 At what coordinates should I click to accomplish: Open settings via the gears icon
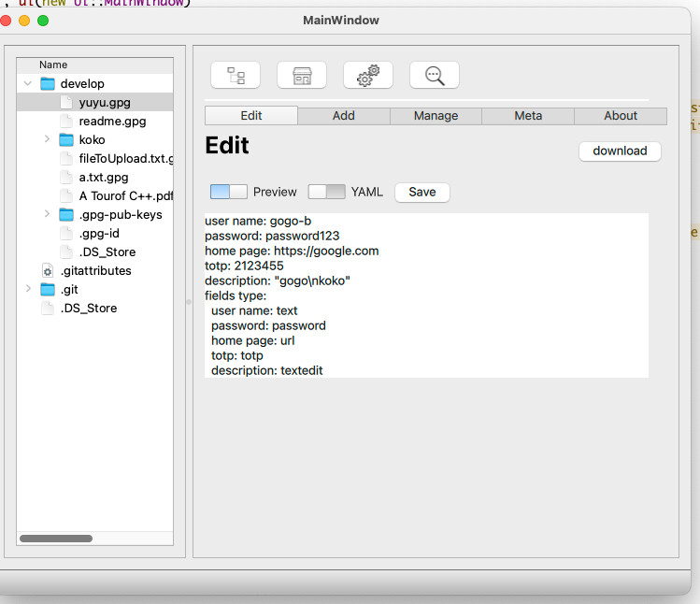[x=368, y=75]
